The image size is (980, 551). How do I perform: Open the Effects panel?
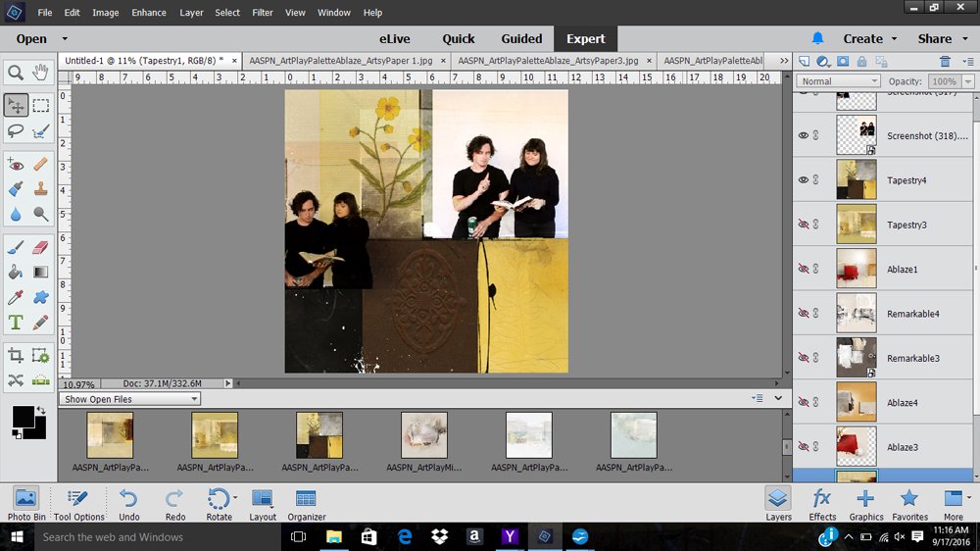[822, 504]
